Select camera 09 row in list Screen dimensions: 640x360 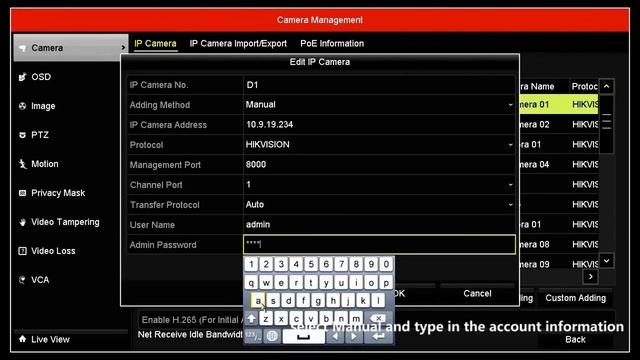[558, 264]
